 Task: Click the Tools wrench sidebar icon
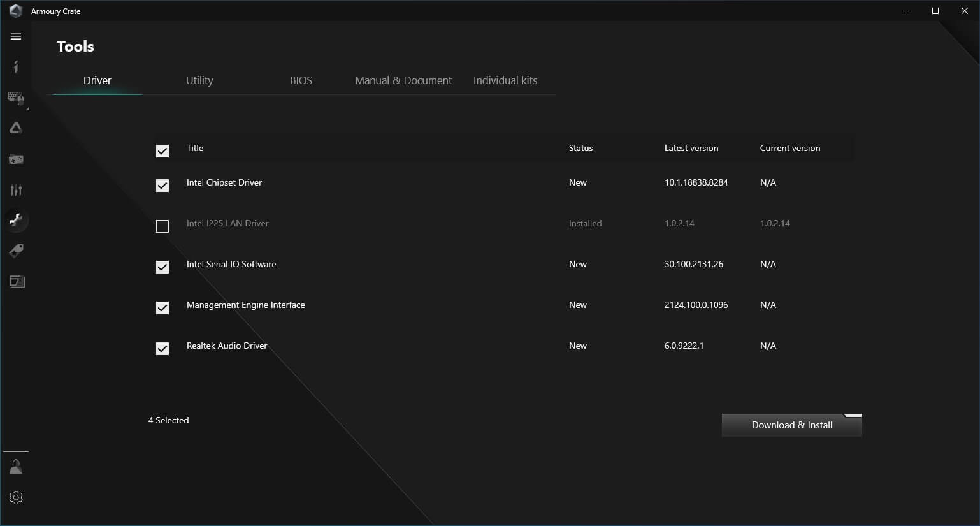click(16, 220)
